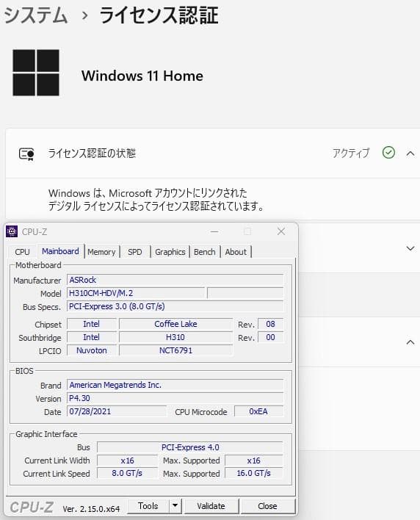Screen dimensions: 420x520
Task: Close CPU-Z with the X button
Action: [x=281, y=231]
